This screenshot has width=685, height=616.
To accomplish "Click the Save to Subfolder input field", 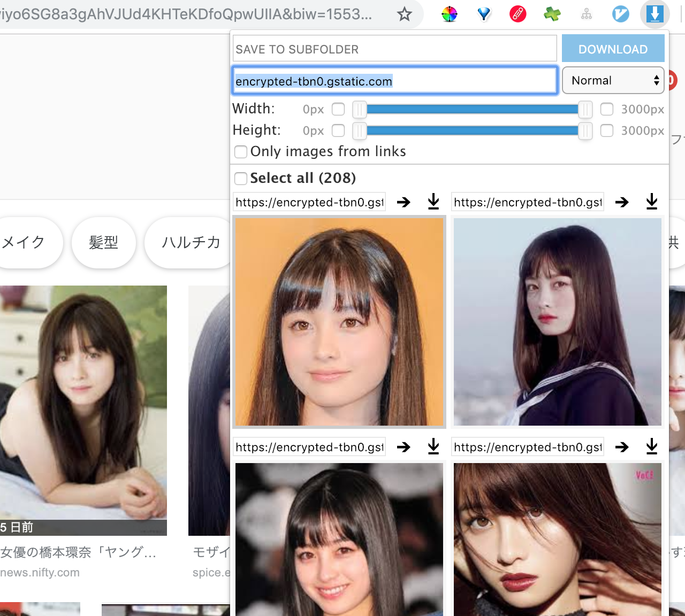I will pyautogui.click(x=395, y=49).
